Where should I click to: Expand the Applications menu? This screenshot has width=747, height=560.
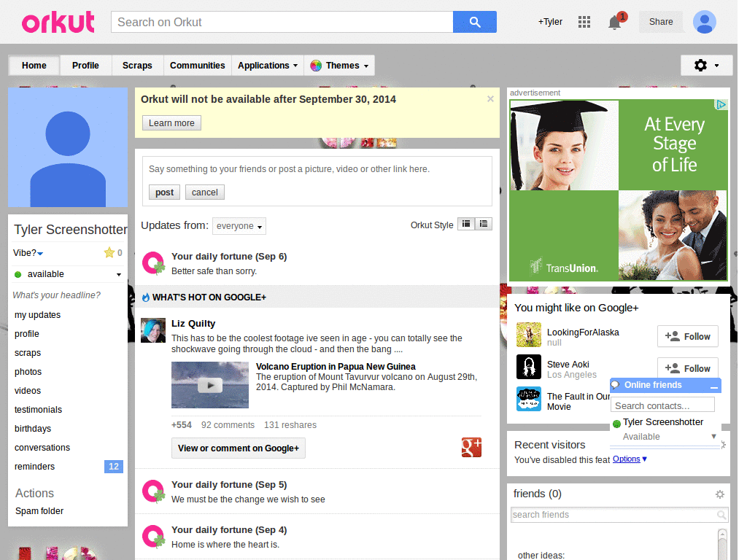(268, 65)
